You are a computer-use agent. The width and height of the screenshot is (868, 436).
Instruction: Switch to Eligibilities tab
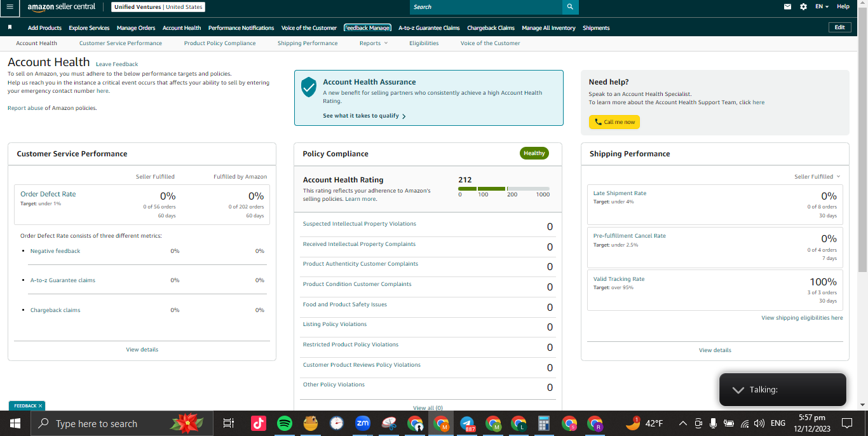coord(424,43)
